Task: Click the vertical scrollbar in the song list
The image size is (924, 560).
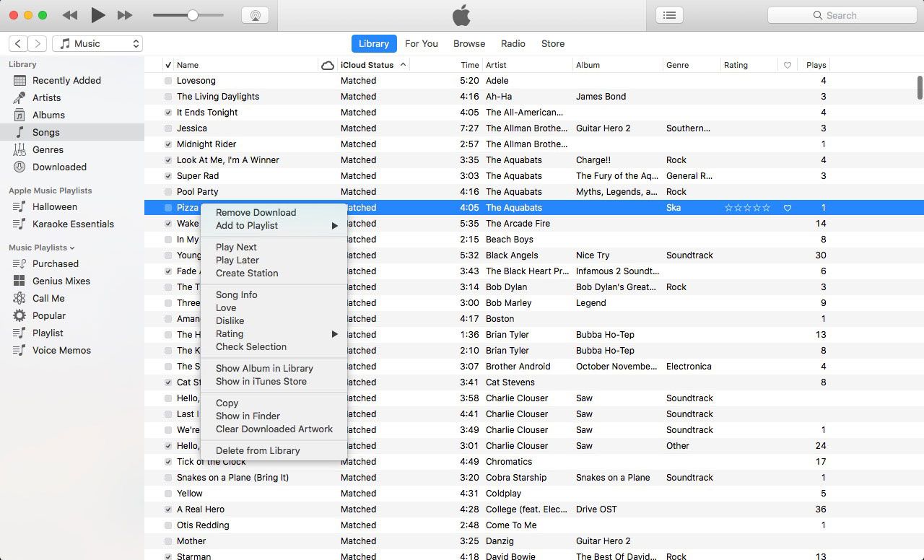Action: [920, 87]
